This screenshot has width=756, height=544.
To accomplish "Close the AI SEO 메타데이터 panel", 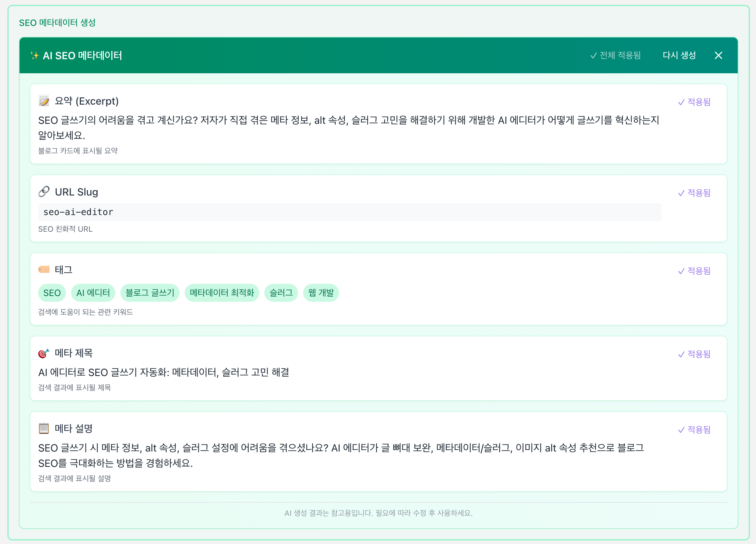I will tap(719, 55).
